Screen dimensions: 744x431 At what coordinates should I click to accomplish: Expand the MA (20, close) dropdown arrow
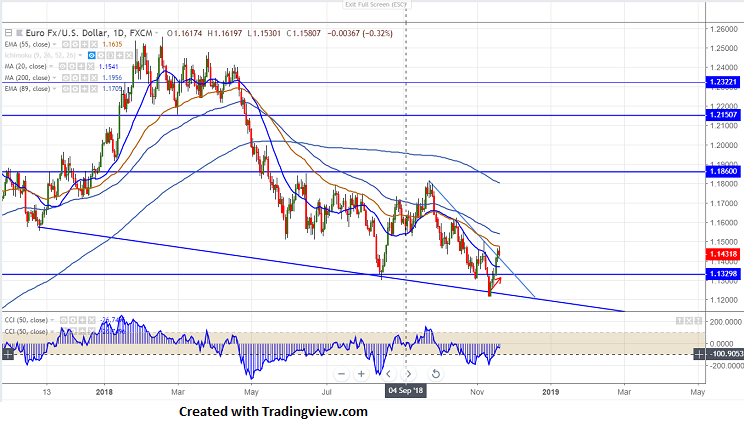(x=51, y=66)
